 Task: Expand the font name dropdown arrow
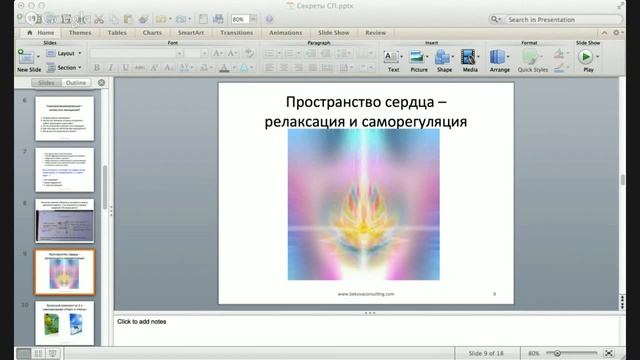point(179,53)
